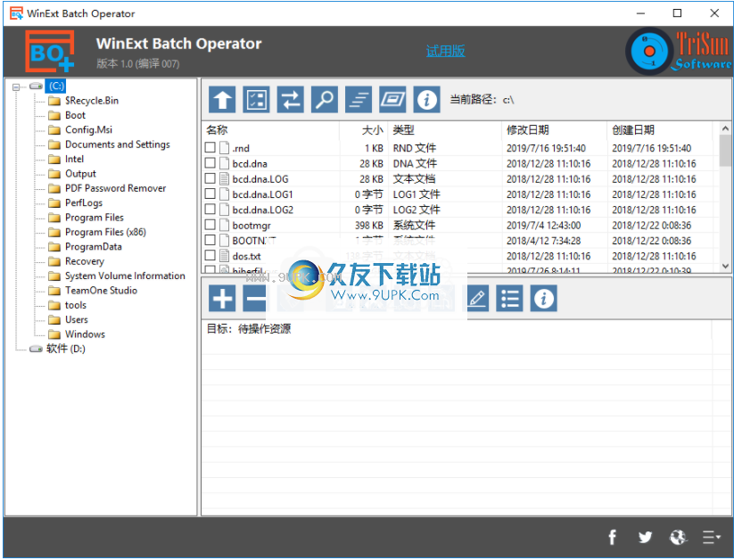Open the website globe icon
Viewport: 734px width, 560px height.
point(678,537)
